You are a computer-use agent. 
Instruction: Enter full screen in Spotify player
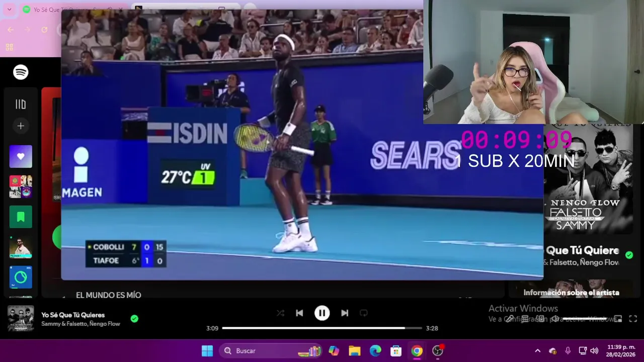[633, 319]
